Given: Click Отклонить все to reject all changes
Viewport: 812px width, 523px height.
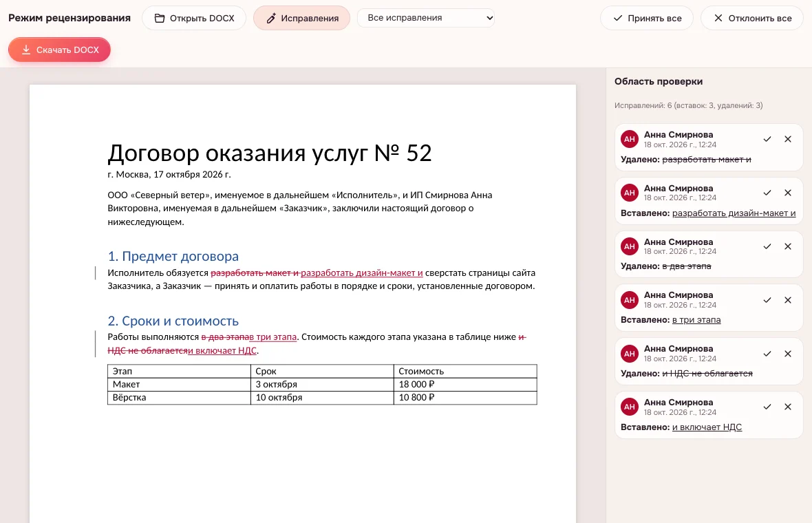Looking at the screenshot, I should click(x=751, y=18).
